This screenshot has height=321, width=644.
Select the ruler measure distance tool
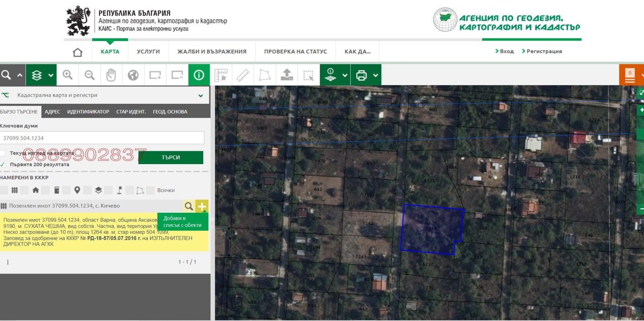pos(243,75)
